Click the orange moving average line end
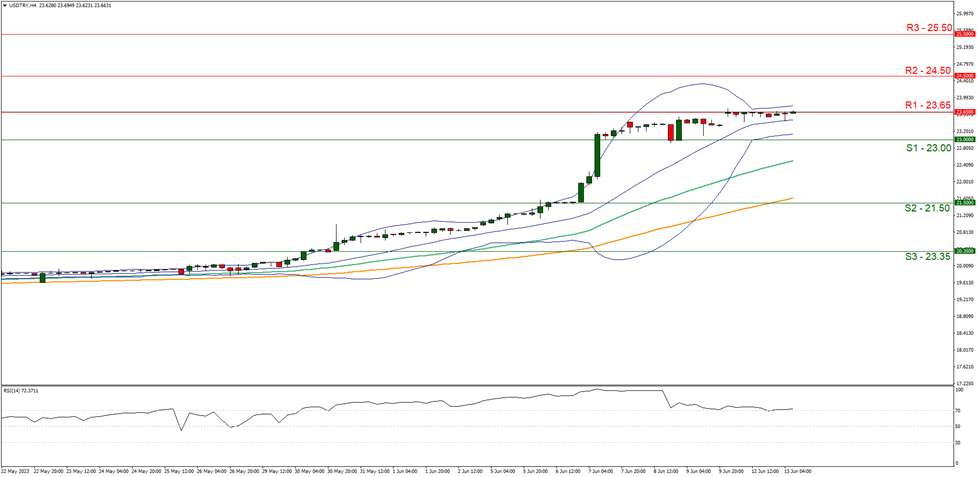The image size is (977, 477). pyautogui.click(x=792, y=198)
